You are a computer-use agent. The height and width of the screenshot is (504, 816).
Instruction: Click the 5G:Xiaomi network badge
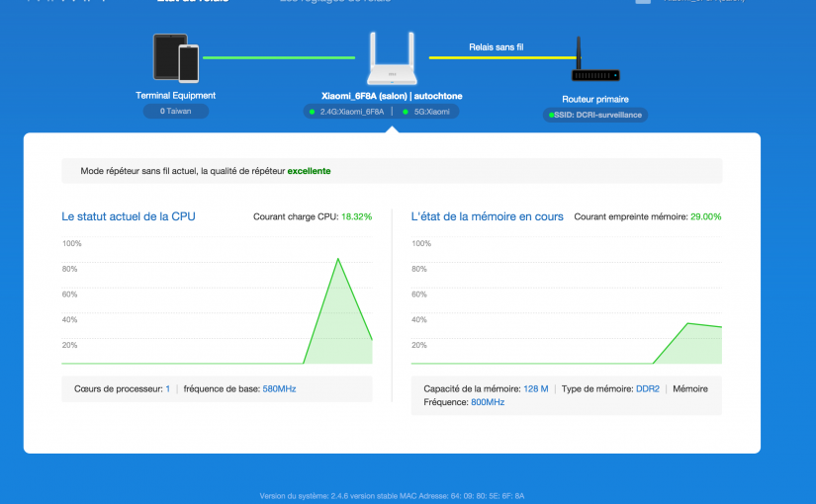[x=427, y=112]
